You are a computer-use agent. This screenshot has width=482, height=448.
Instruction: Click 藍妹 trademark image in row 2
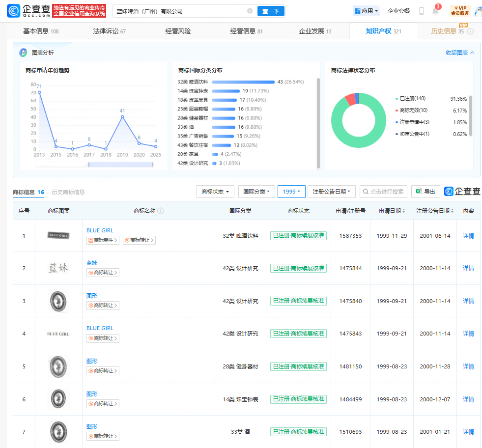tap(58, 268)
